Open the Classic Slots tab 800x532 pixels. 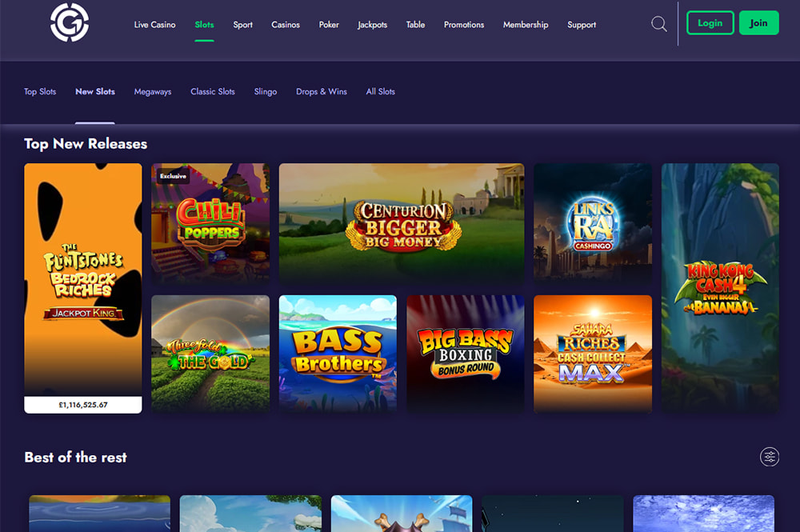213,92
